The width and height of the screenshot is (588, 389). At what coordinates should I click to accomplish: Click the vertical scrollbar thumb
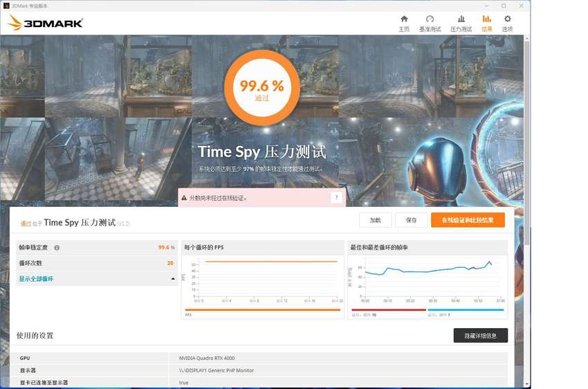[527, 143]
